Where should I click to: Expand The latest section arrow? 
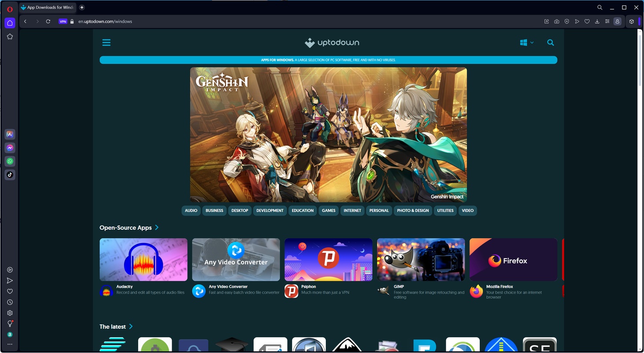pos(131,327)
